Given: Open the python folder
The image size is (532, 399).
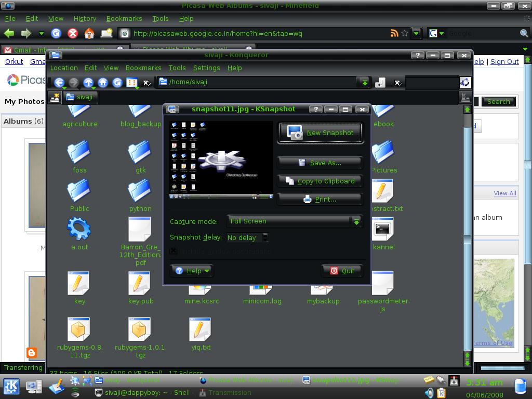Looking at the screenshot, I should pyautogui.click(x=140, y=195).
